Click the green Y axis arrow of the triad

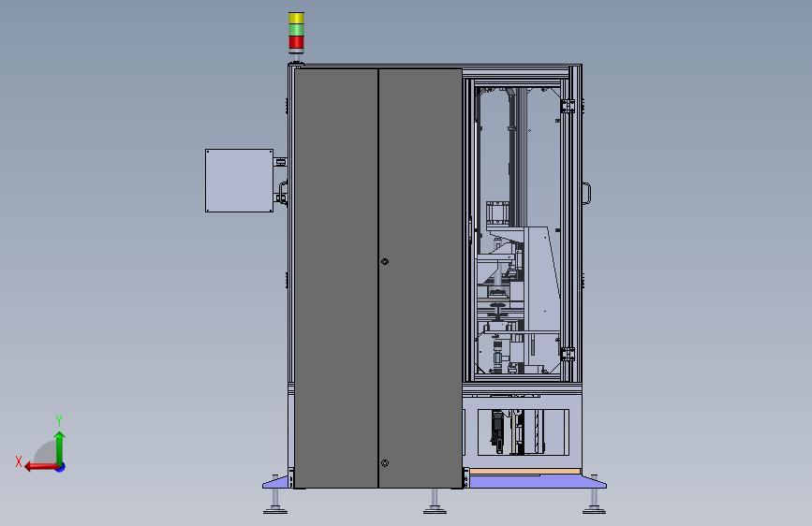click(x=60, y=447)
